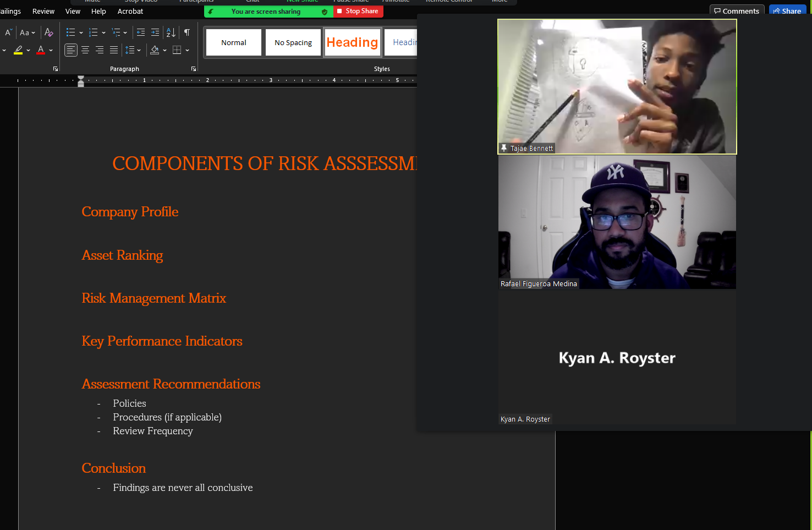
Task: Open the partly hidden Mailings ribbon tab
Action: [10, 11]
